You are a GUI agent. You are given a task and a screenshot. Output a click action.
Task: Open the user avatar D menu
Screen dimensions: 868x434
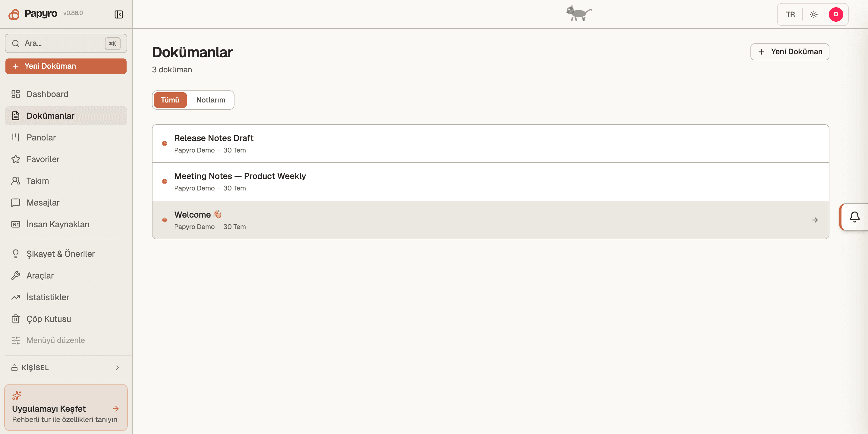(836, 14)
